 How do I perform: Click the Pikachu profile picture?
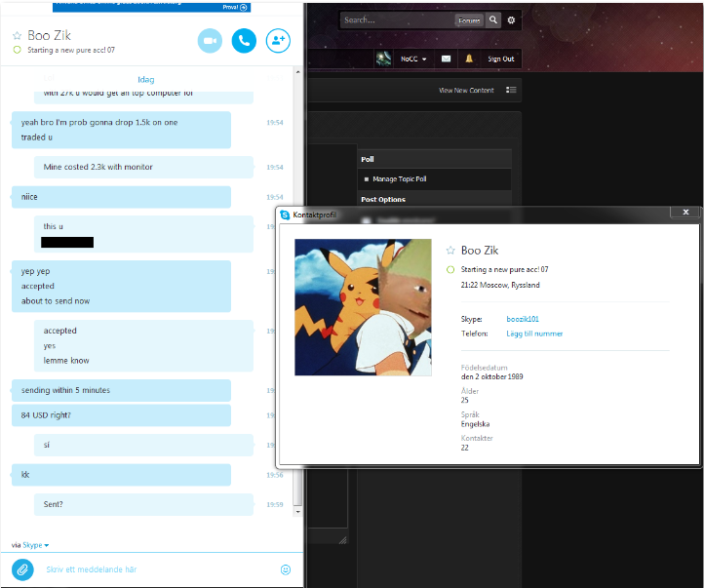tap(363, 307)
